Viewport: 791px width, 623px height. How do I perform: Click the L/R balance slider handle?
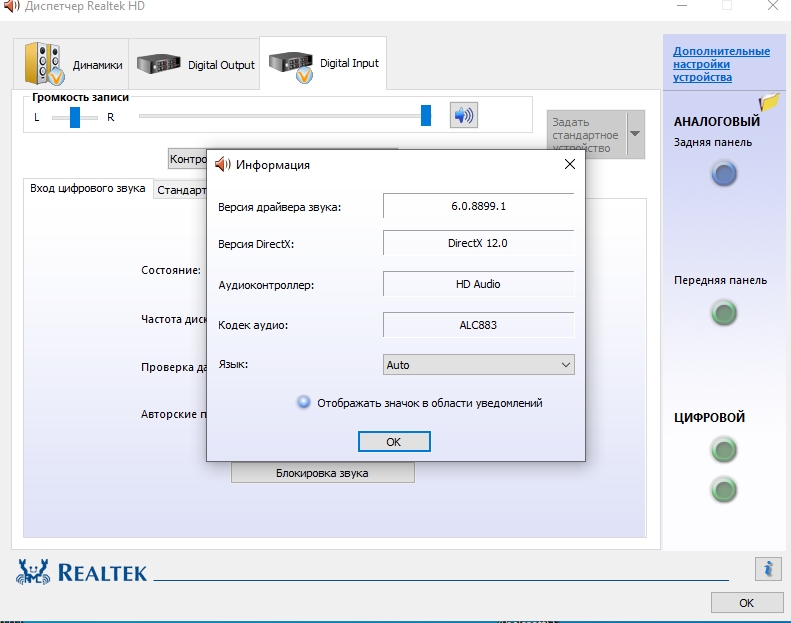75,117
